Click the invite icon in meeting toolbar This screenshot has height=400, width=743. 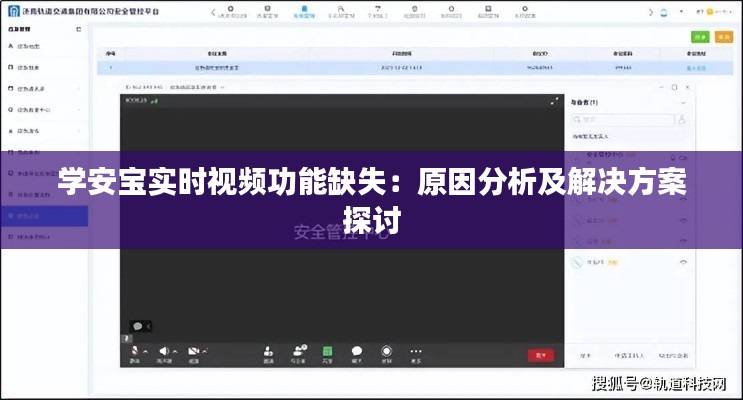(269, 351)
